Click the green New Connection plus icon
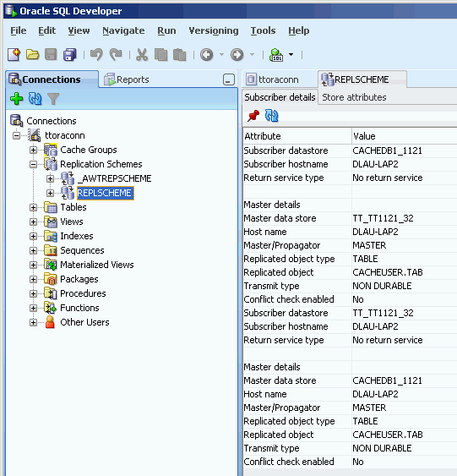Screen dimensions: 457x476 tap(16, 99)
